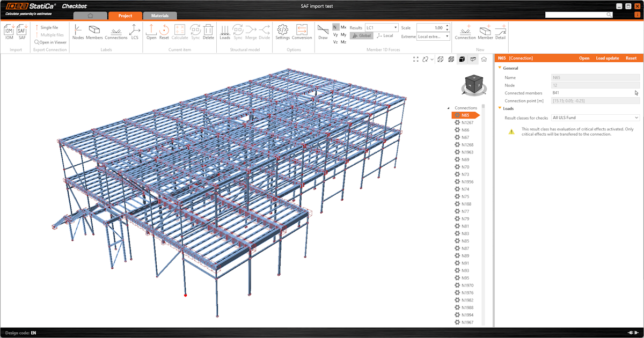Click the home view icon in the viewport

pyautogui.click(x=484, y=59)
